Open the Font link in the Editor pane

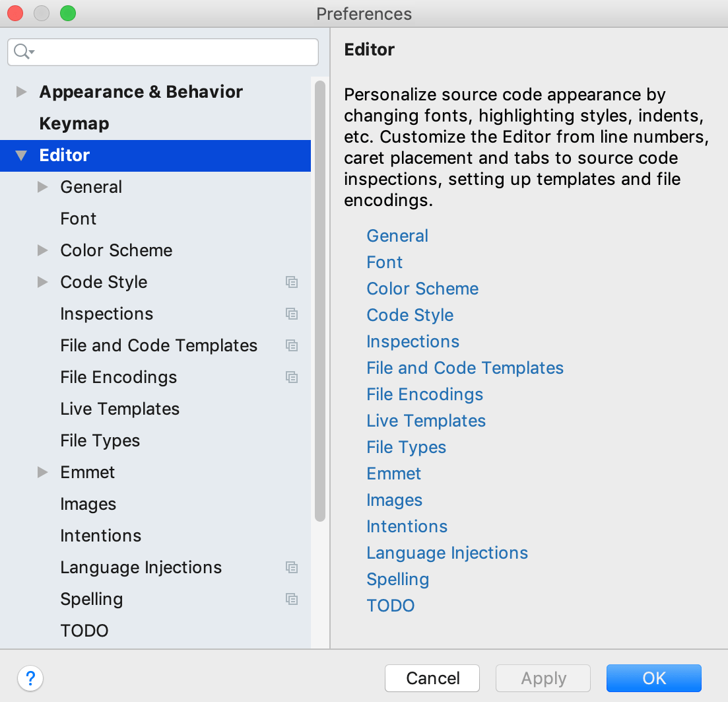pos(384,262)
